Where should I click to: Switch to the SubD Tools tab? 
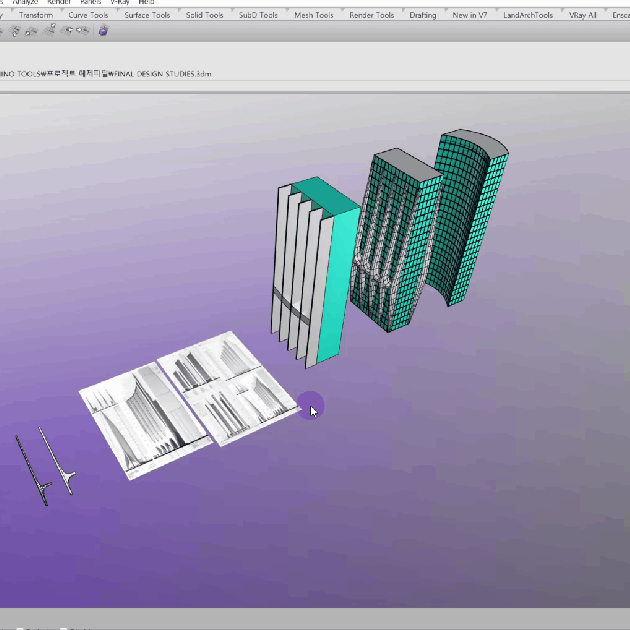click(258, 15)
